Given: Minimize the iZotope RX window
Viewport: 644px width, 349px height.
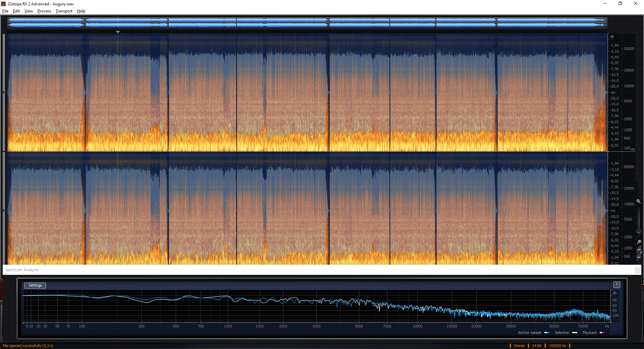Looking at the screenshot, I should pos(605,4).
